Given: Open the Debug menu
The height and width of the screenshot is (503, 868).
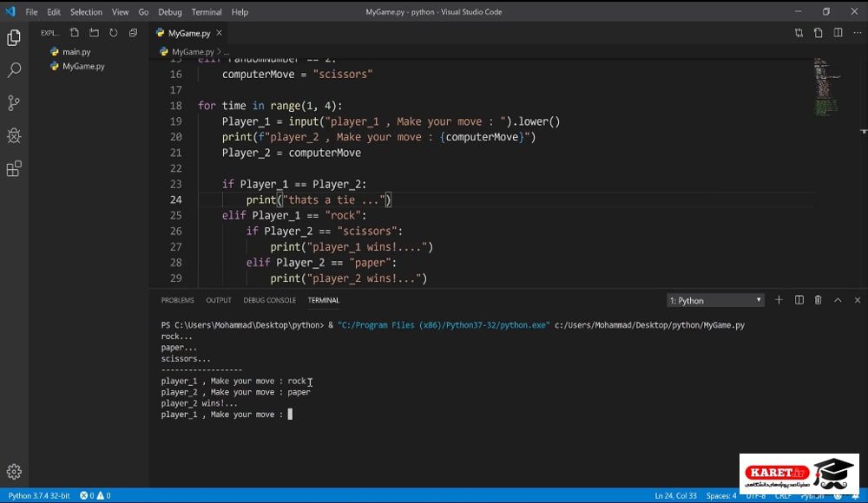Looking at the screenshot, I should 170,11.
